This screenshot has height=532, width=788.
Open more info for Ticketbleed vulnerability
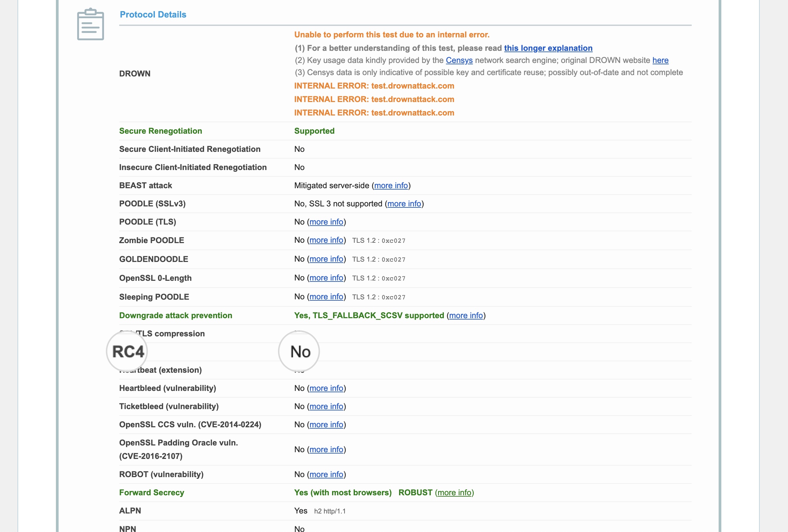(326, 406)
